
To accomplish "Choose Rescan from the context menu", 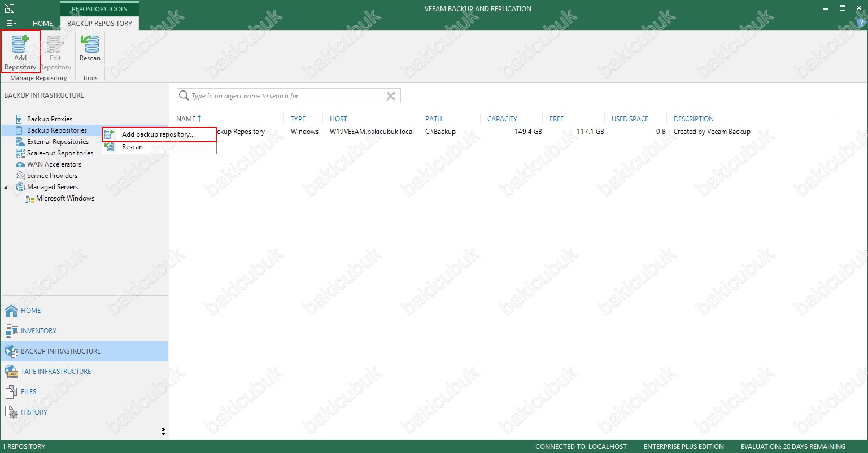I will [159, 147].
